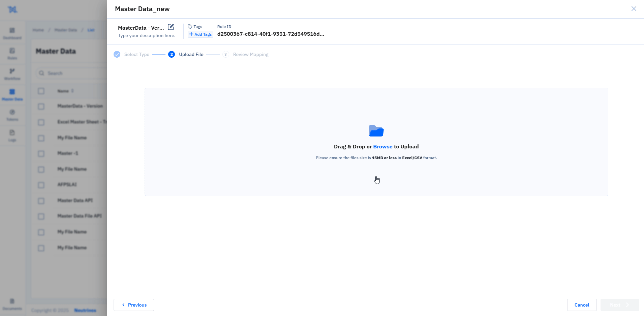Click the Tags label icon

[190, 27]
